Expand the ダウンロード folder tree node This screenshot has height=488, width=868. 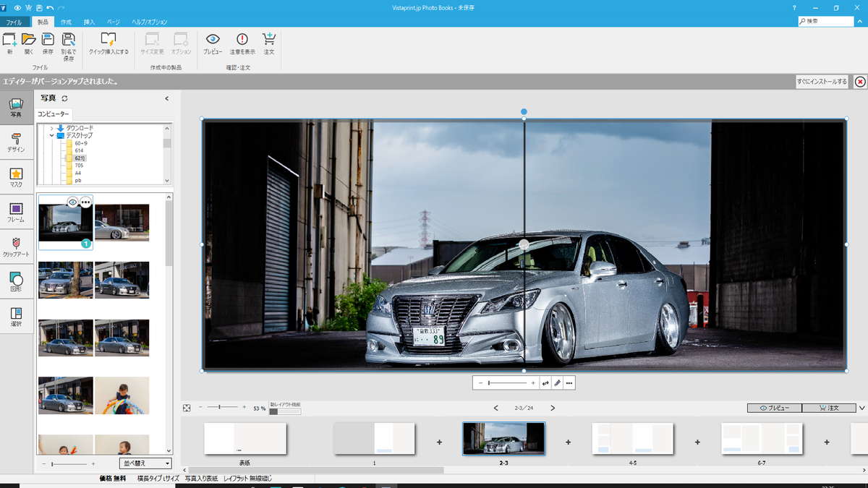pyautogui.click(x=51, y=128)
